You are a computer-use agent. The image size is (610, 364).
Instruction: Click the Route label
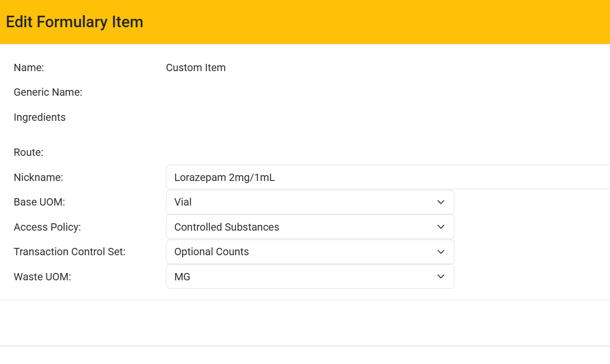click(28, 153)
